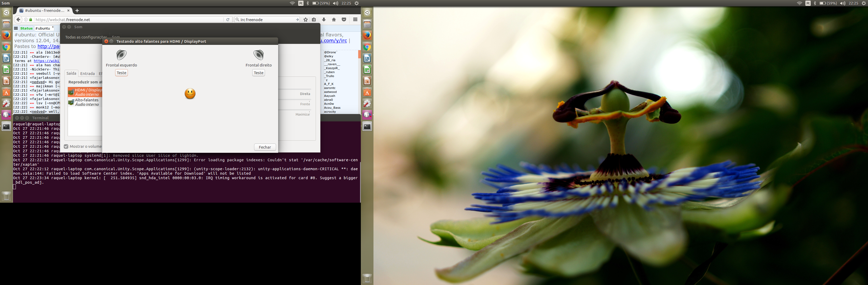This screenshot has height=285, width=868.
Task: Open Wi-Fi indicator above the Firefox window
Action: pyautogui.click(x=292, y=3)
